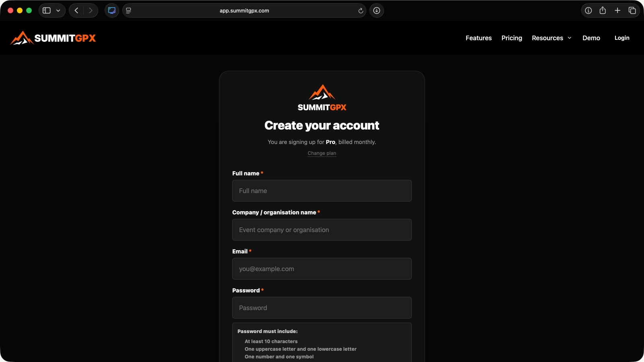Click the screen-sharing toolbar icon
Viewport: 644px width, 362px height.
112,10
